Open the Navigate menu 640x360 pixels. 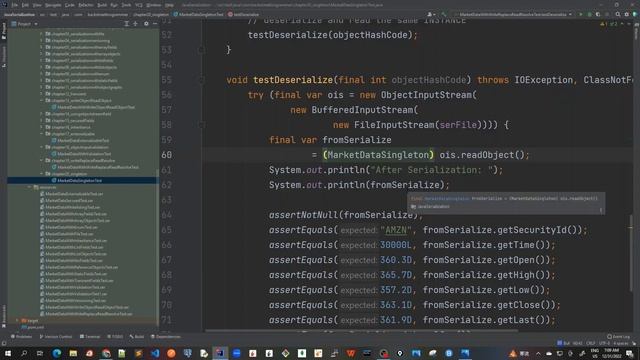[53, 5]
